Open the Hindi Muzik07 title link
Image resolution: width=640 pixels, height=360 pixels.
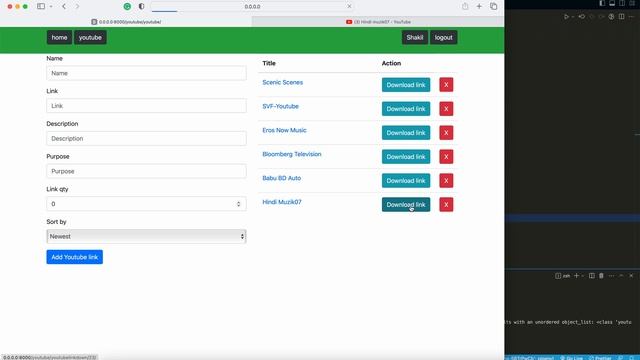tap(282, 202)
